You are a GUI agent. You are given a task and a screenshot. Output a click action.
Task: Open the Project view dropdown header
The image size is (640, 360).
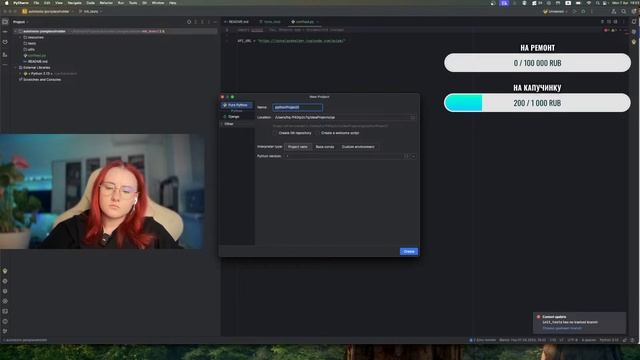tap(20, 22)
